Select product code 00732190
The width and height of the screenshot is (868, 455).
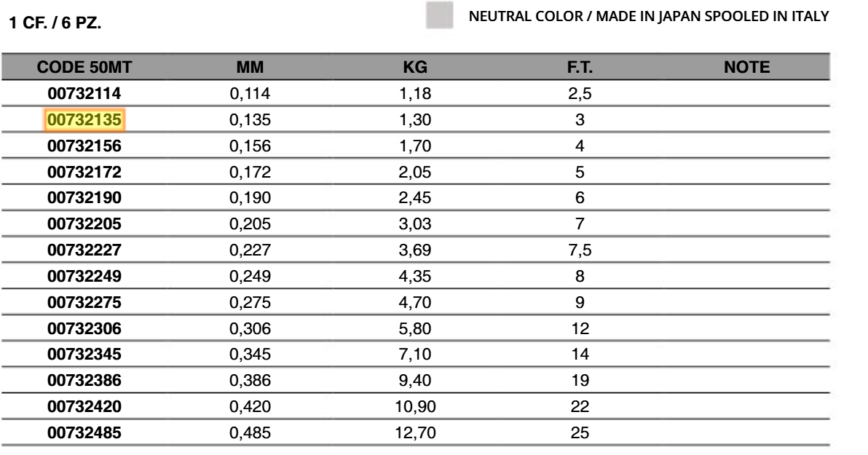(x=84, y=197)
